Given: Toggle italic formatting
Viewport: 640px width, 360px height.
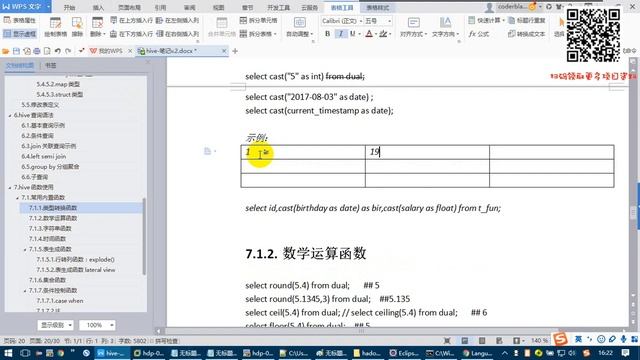Looking at the screenshot, I should [340, 34].
